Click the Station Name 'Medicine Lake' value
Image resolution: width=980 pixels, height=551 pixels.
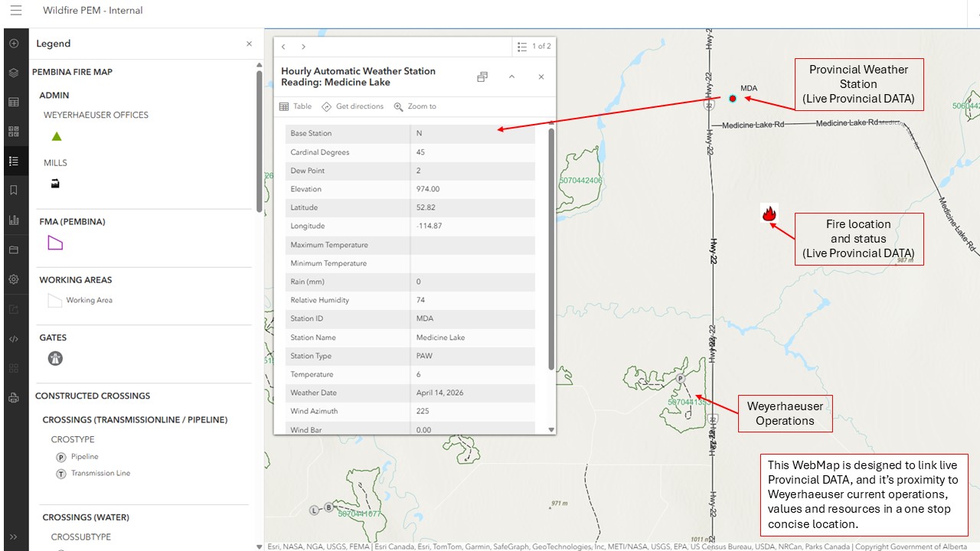pos(440,337)
